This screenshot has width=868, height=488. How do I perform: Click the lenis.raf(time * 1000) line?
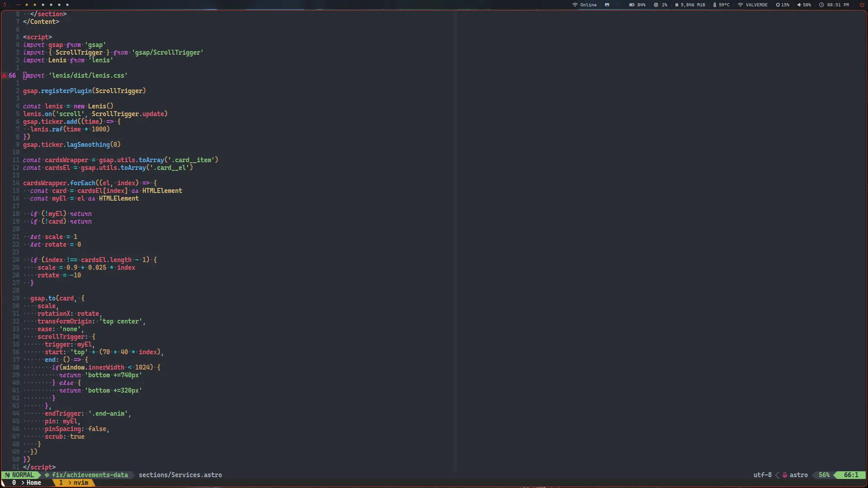(x=70, y=129)
